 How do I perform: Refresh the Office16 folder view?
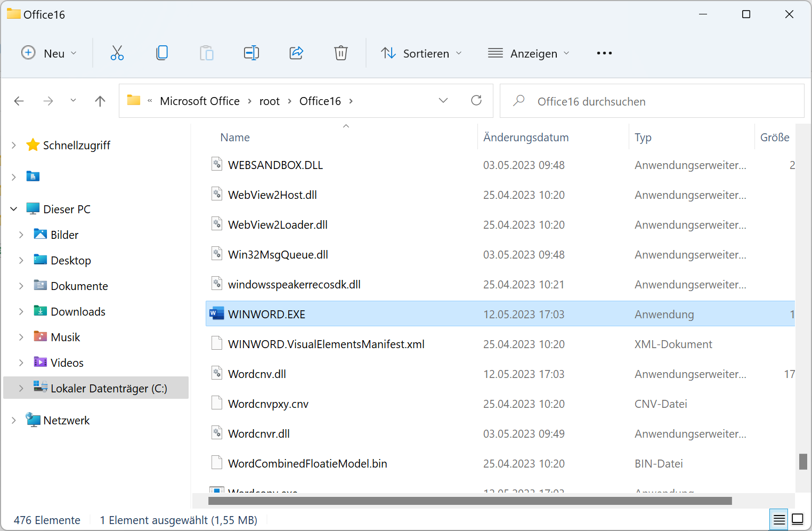click(476, 100)
